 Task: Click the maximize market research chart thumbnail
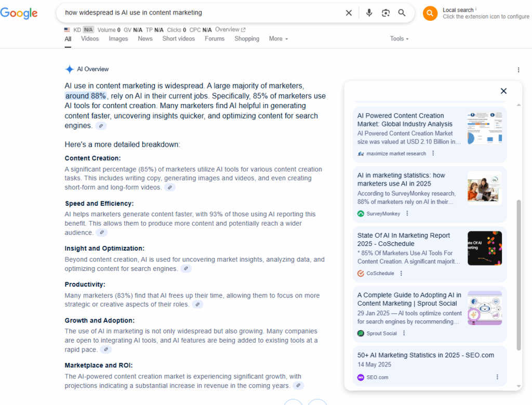point(485,128)
